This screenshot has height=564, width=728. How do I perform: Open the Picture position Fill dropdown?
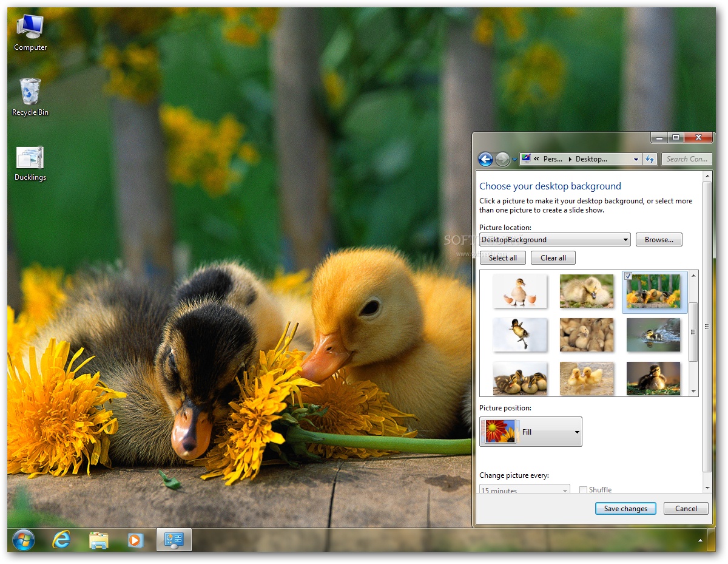(x=531, y=432)
